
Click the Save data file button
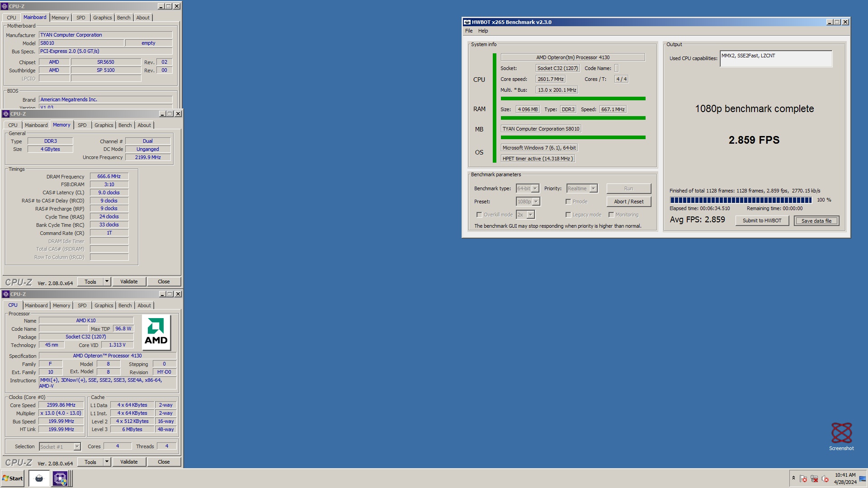tap(816, 221)
